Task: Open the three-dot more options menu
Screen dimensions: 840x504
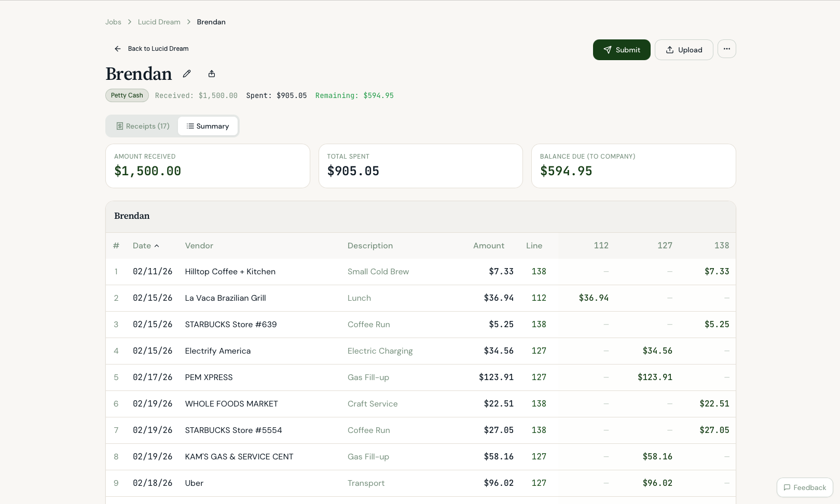Action: click(726, 49)
